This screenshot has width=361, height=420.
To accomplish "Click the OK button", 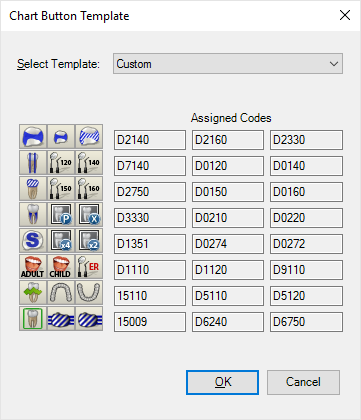I will tap(222, 382).
